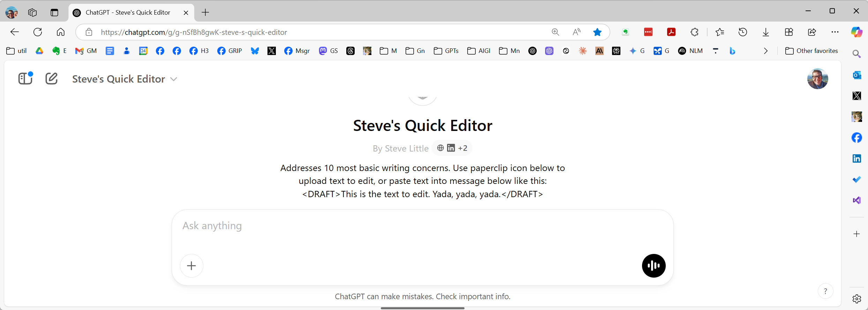Viewport: 868px width, 310px height.
Task: View site information lock icon
Action: point(89,32)
